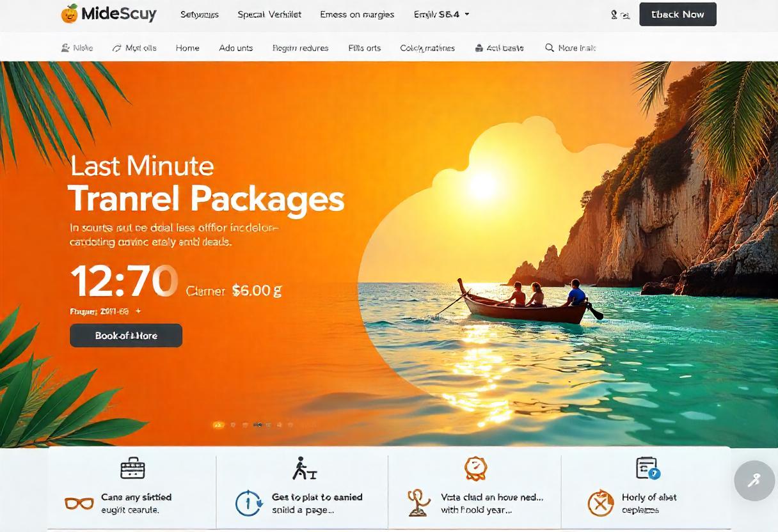Click the Book of More button
The height and width of the screenshot is (532, 778).
[x=126, y=336]
